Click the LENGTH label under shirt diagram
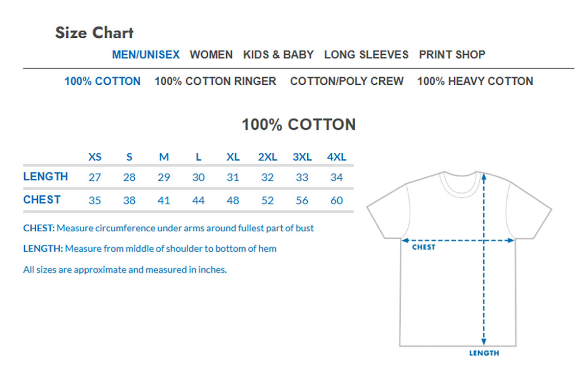The height and width of the screenshot is (392, 588). [484, 353]
